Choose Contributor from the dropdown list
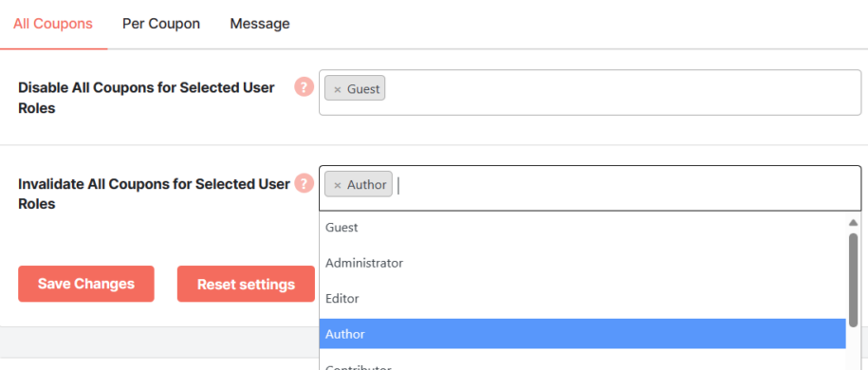 point(582,365)
